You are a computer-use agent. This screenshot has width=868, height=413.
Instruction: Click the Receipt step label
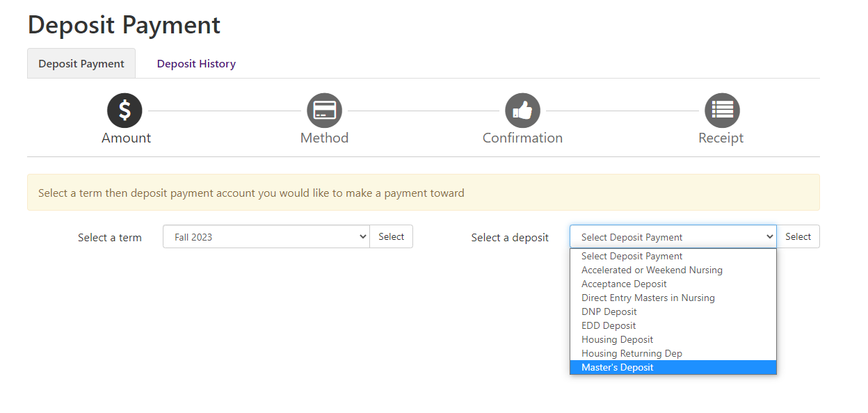coord(721,138)
